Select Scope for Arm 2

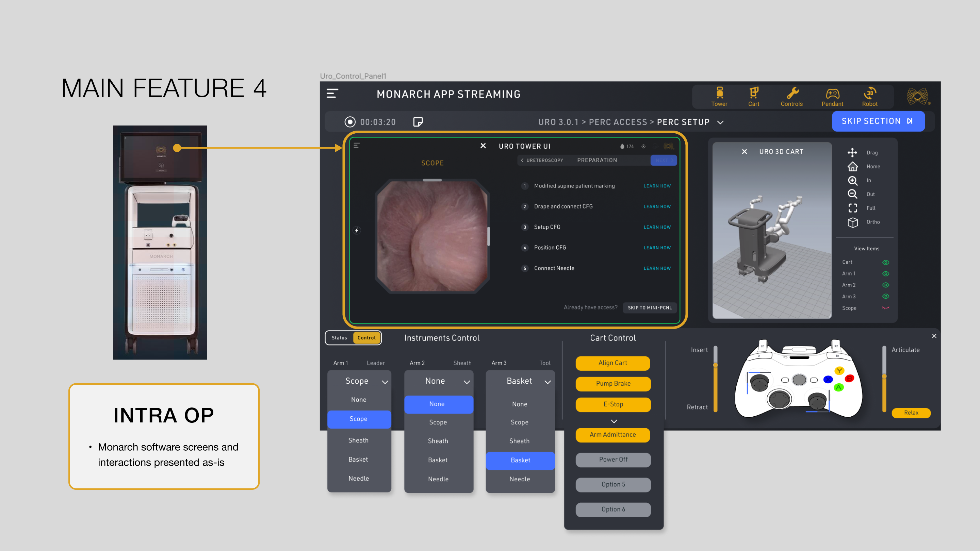click(x=438, y=422)
